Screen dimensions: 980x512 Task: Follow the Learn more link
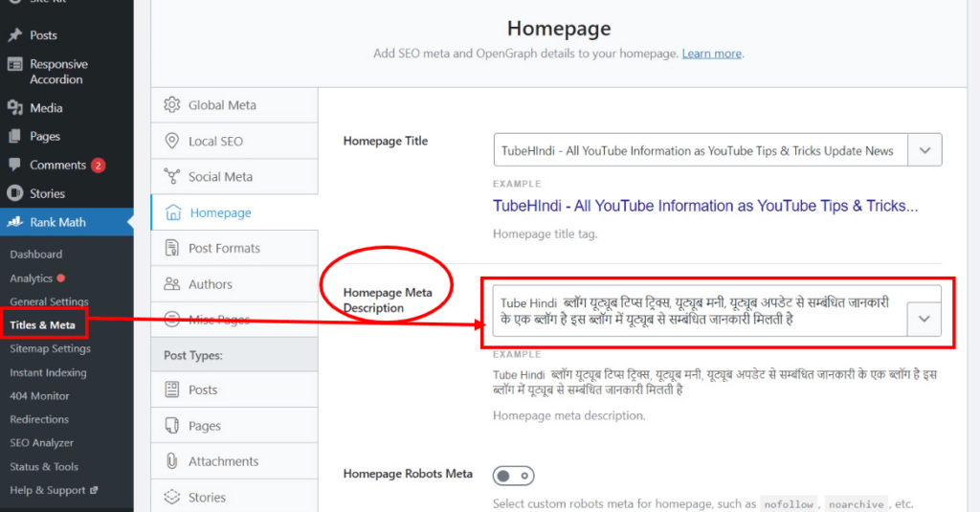[711, 54]
